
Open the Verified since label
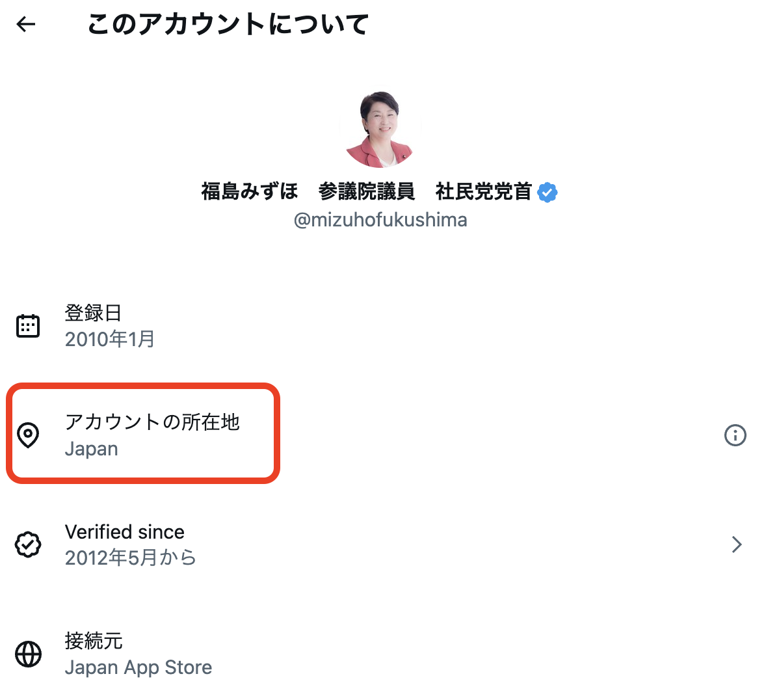click(x=125, y=532)
